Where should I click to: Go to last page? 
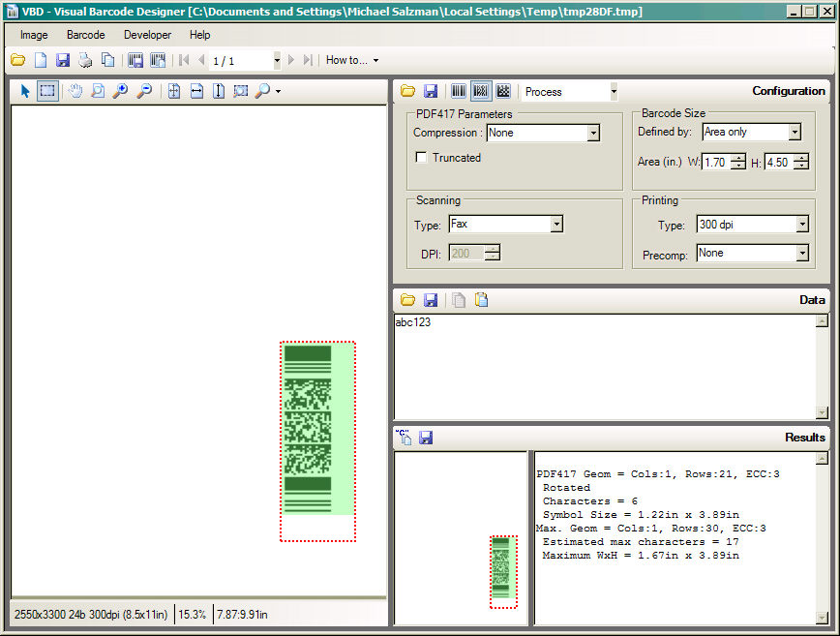[x=308, y=60]
